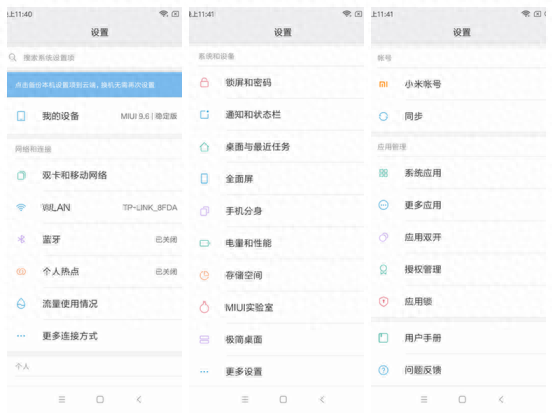Tap the search field 搜索系统设置项
Viewport: 553px width, 420px height.
pos(95,57)
